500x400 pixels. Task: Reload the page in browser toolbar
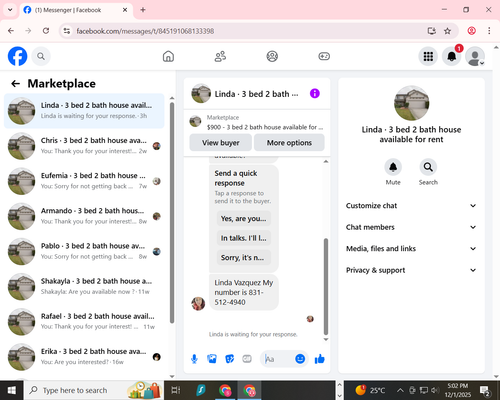(x=46, y=31)
